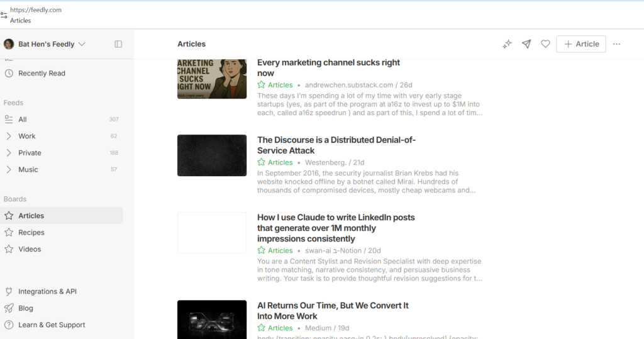Click the list icon beside All feeds
The image size is (644, 339).
(x=9, y=119)
